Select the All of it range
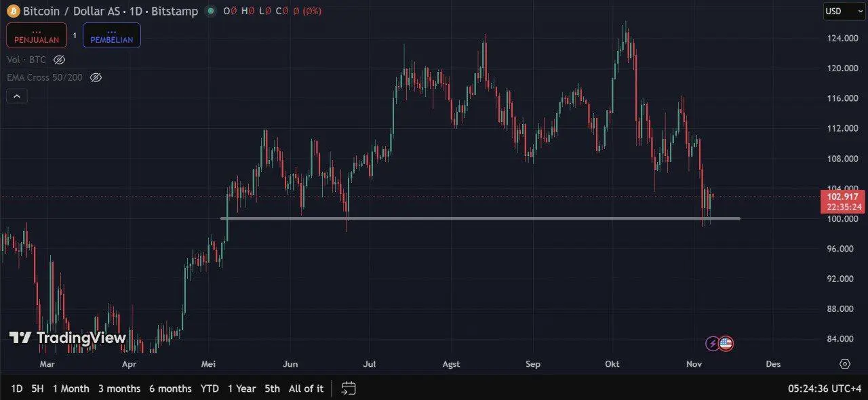This screenshot has height=400, width=868. point(306,388)
